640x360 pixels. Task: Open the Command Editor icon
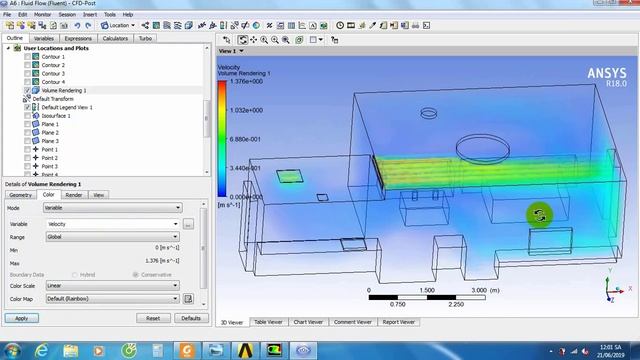427,25
